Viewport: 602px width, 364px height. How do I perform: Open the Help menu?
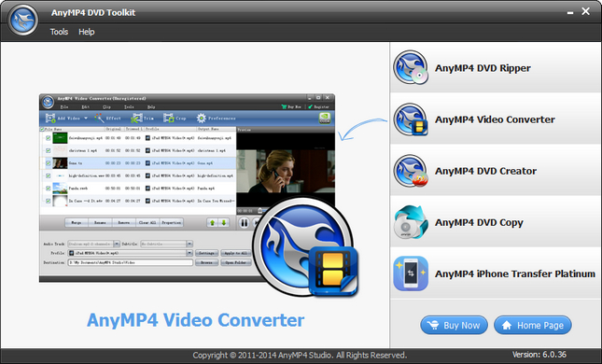tap(87, 32)
